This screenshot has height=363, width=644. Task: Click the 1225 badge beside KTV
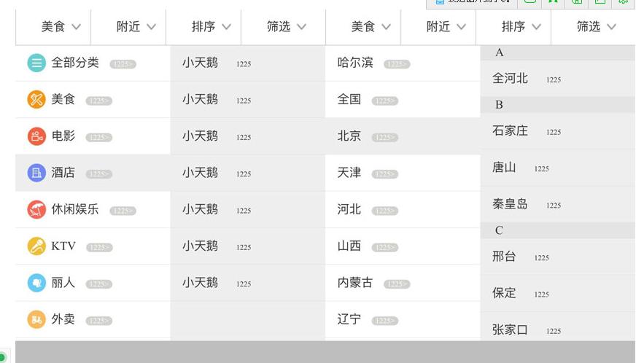pos(99,247)
